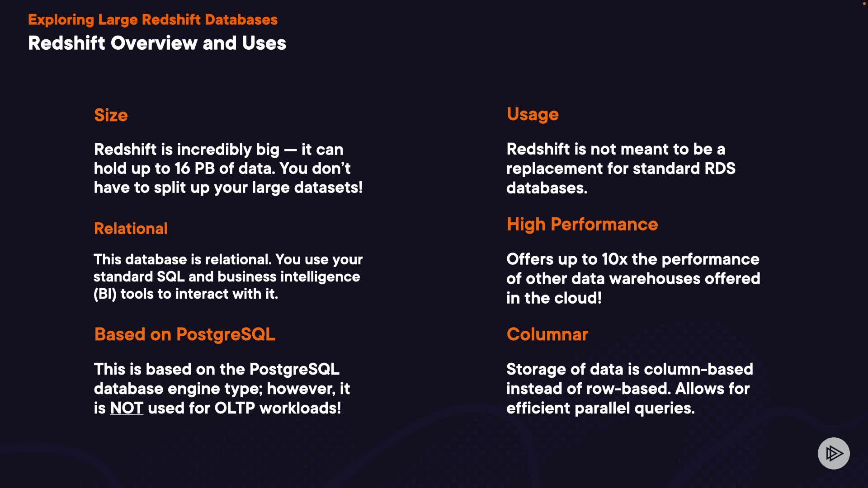Click the small orange dot in the top corner
Viewport: 868px width, 488px height.
864,4
